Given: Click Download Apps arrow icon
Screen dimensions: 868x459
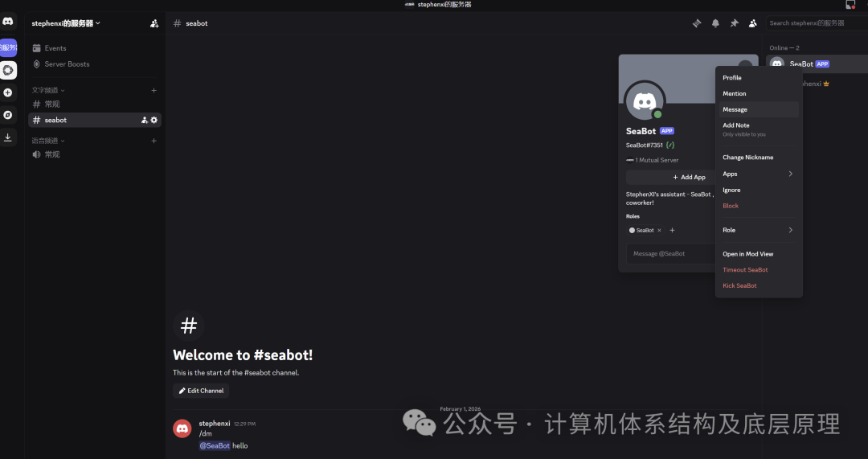Looking at the screenshot, I should coord(8,137).
